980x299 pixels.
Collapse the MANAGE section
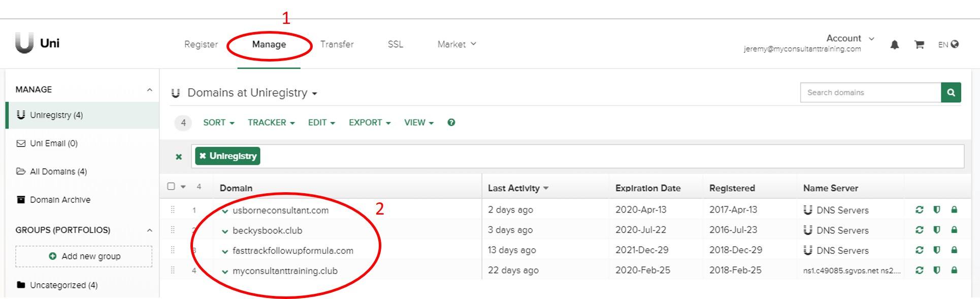[149, 89]
